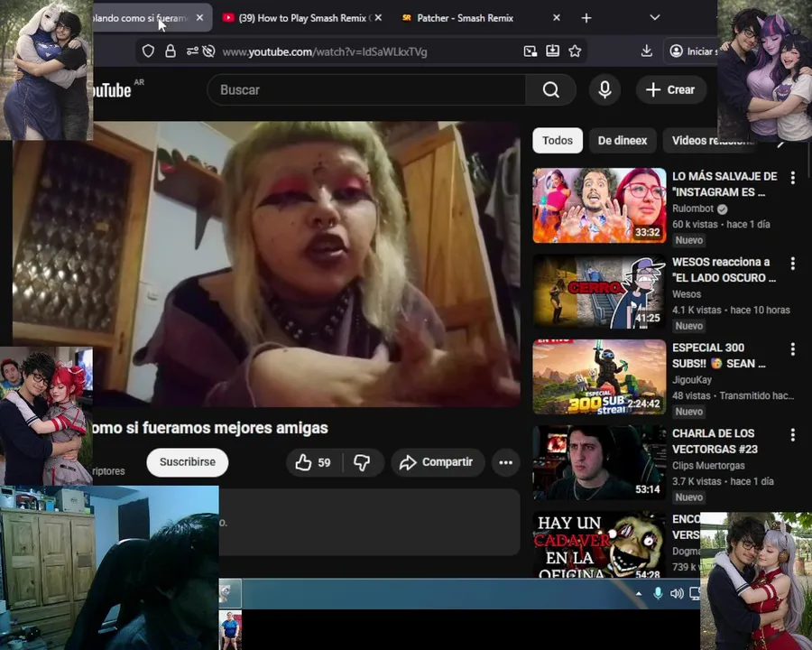The height and width of the screenshot is (650, 812).
Task: Click the main video player
Action: coord(267,264)
